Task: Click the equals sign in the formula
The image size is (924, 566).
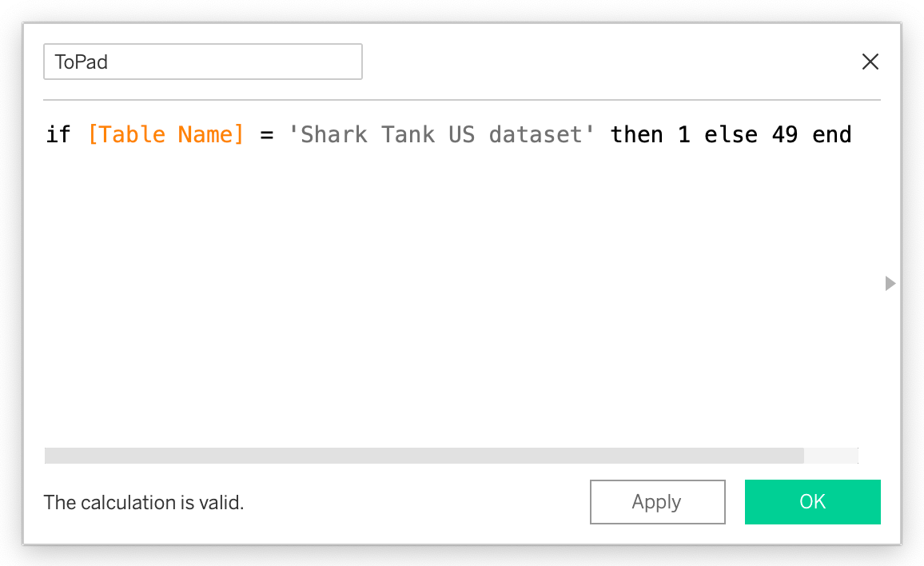Action: coord(266,134)
